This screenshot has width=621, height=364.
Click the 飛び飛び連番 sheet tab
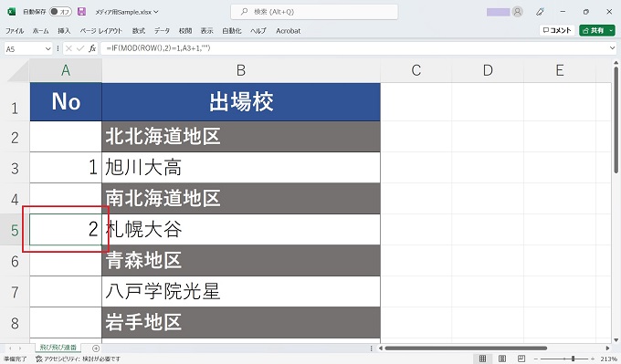pyautogui.click(x=58, y=348)
